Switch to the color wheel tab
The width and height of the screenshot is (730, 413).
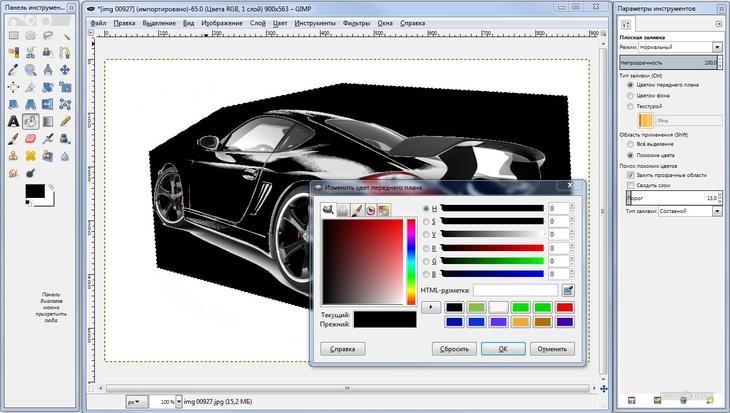coord(370,210)
